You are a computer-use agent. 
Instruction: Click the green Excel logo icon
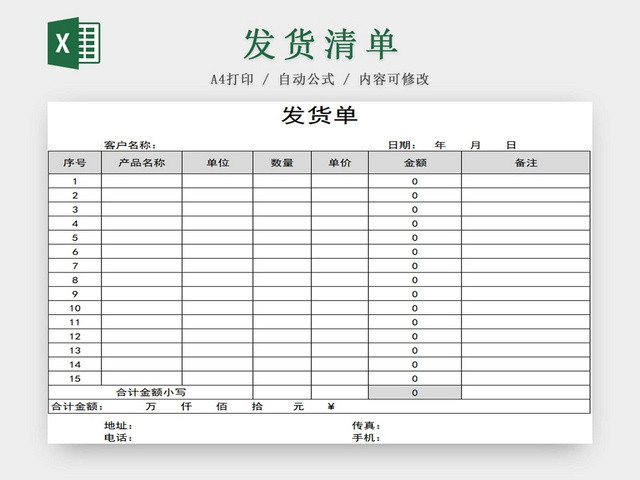(74, 43)
